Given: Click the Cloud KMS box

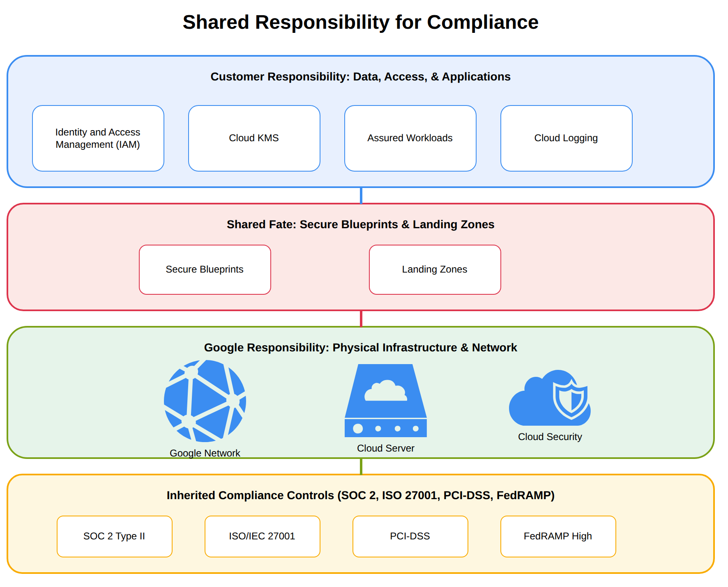Looking at the screenshot, I should tap(254, 138).
